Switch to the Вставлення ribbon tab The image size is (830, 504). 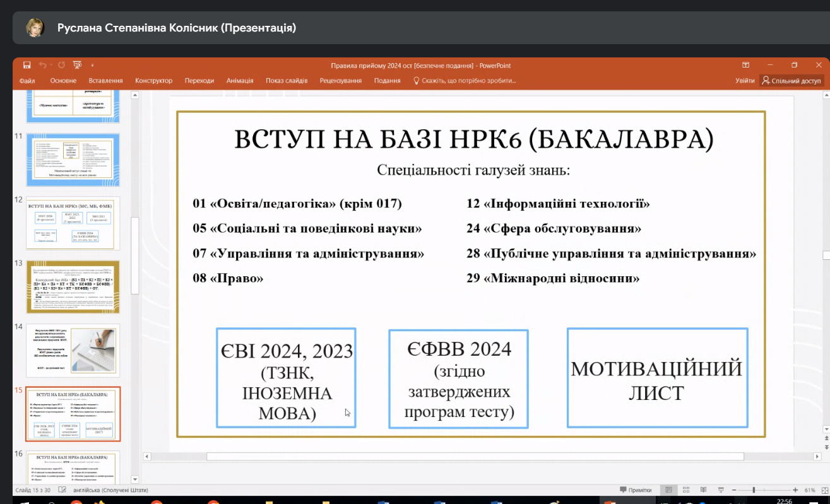[105, 81]
